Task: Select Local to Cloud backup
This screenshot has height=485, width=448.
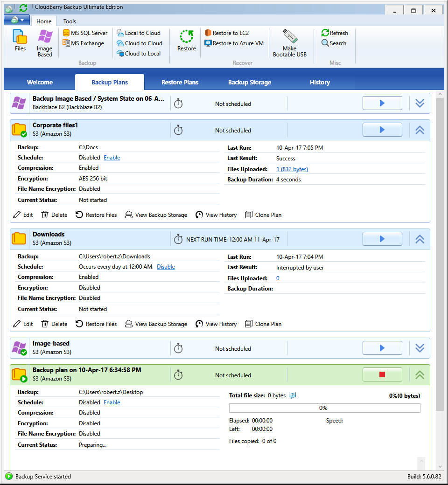Action: pyautogui.click(x=139, y=33)
